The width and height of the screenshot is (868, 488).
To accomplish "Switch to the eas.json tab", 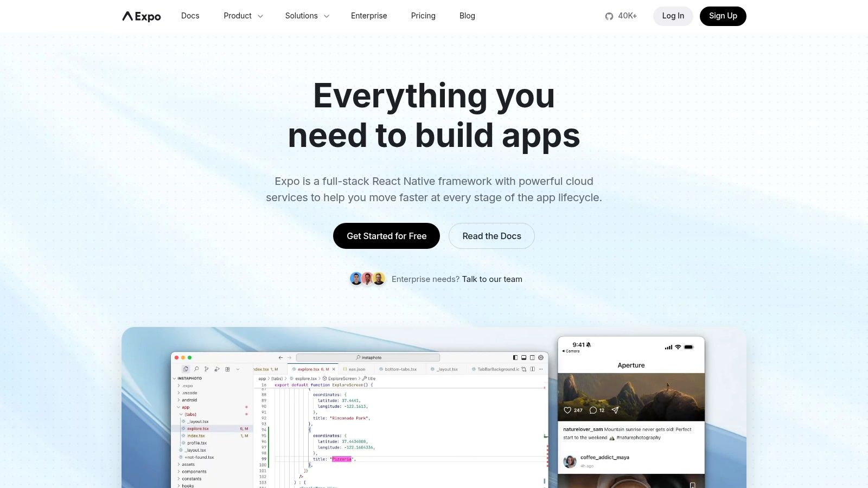I will 357,369.
